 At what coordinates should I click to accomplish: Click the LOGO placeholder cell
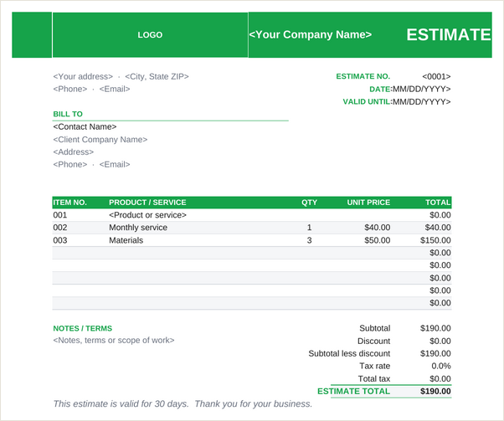[x=150, y=34]
